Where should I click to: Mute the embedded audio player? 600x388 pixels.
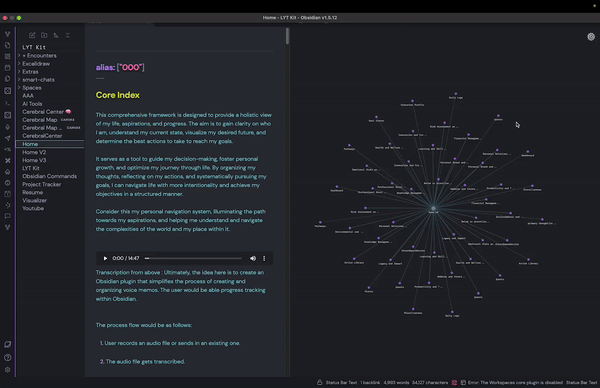253,258
